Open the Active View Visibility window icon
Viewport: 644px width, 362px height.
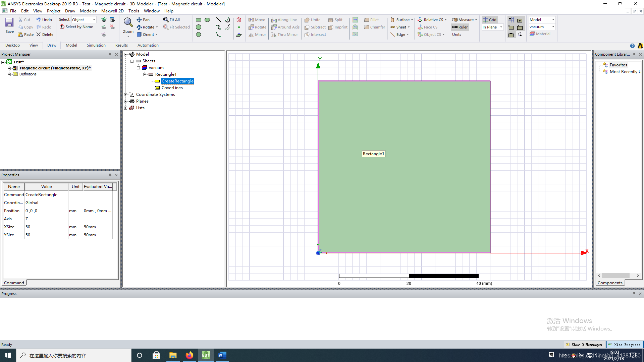[112, 20]
